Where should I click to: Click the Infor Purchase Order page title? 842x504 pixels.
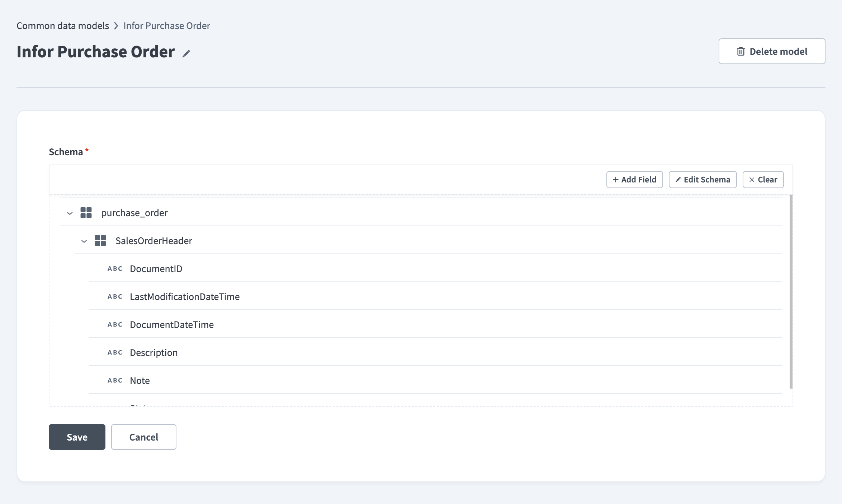click(x=96, y=52)
